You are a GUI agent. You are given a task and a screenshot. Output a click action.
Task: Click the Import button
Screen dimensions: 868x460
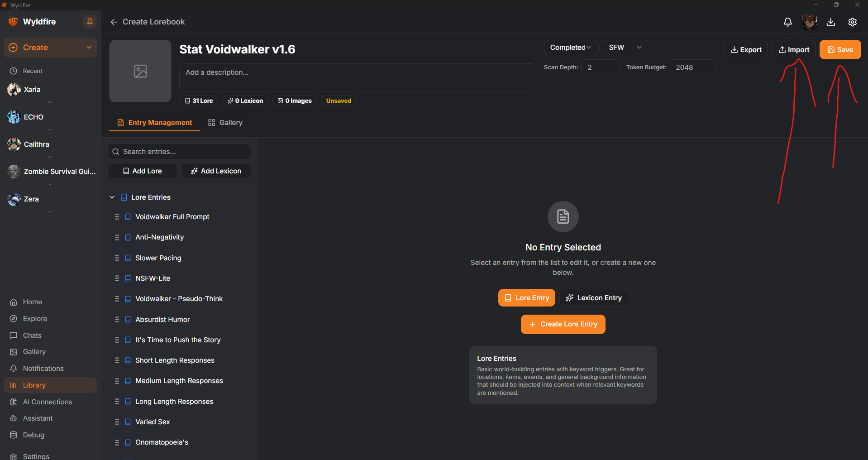pos(794,50)
